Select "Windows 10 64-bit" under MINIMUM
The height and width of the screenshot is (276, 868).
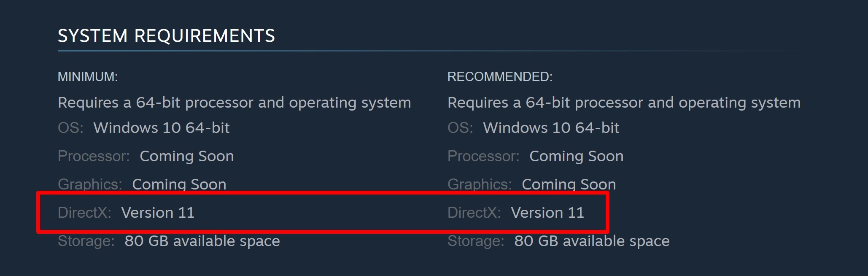pyautogui.click(x=162, y=128)
